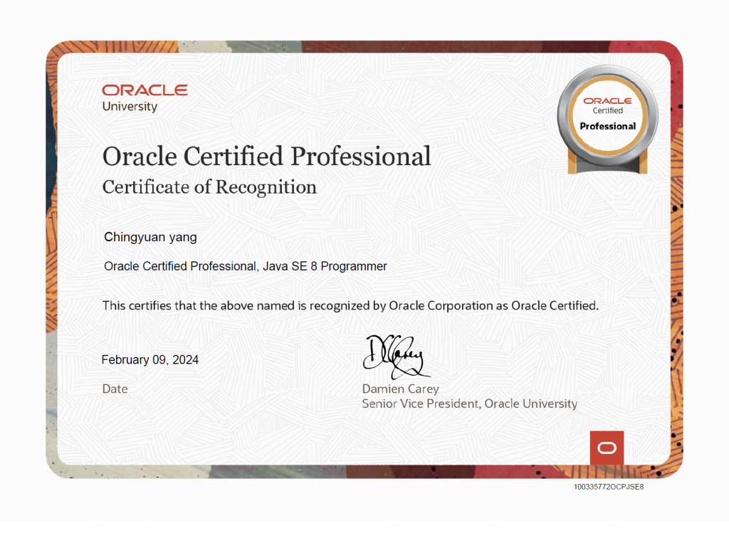Viewport: 729px width, 560px height.
Task: Click the Certificate of Recognition subtitle
Action: pos(209,187)
